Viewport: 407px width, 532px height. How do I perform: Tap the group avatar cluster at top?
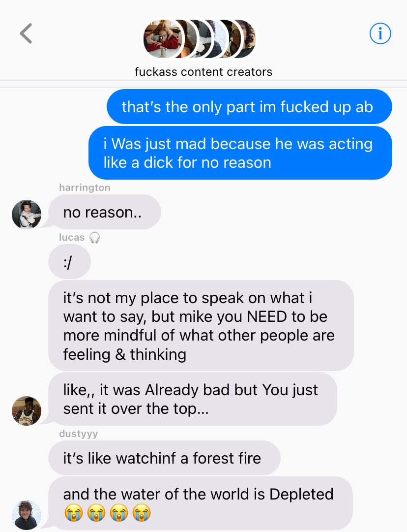[199, 39]
